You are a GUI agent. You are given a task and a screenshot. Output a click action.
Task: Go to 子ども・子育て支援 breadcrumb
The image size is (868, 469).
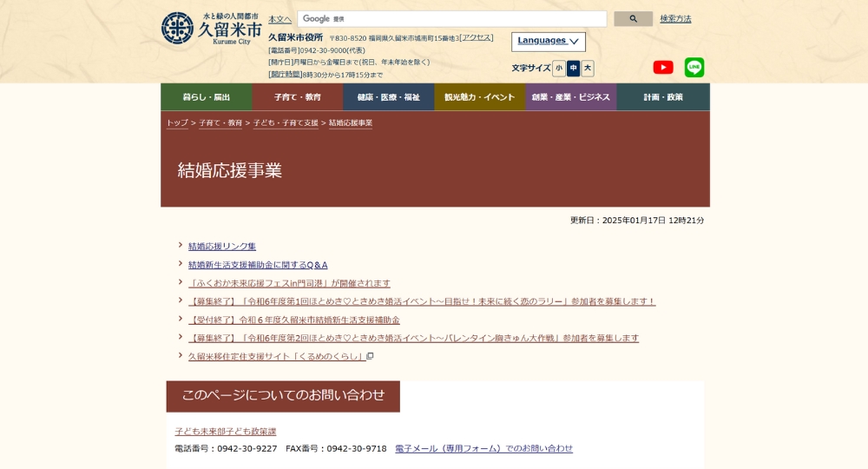point(286,123)
